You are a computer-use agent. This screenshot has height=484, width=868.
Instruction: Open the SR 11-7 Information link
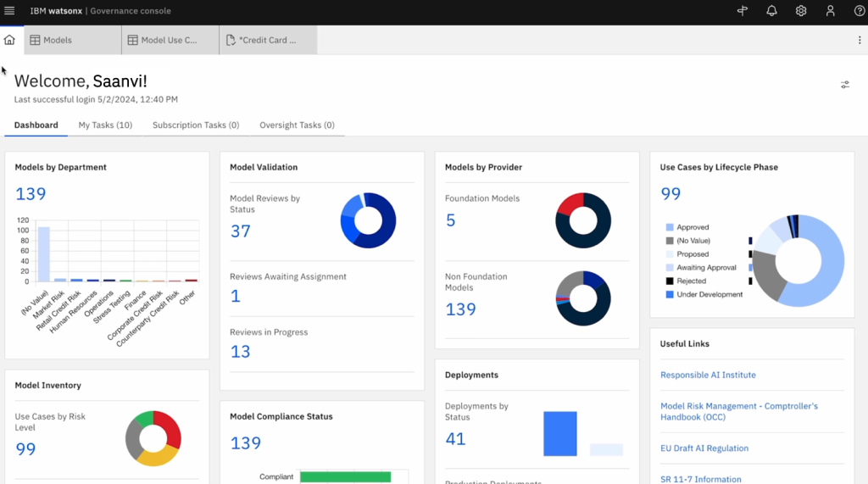click(x=700, y=479)
